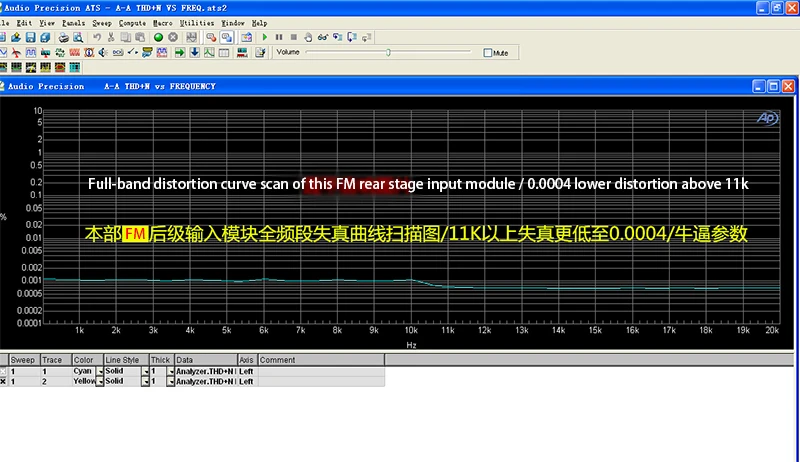Viewport: 800px width, 462px height.
Task: Open the Compute menu
Action: pyautogui.click(x=132, y=23)
